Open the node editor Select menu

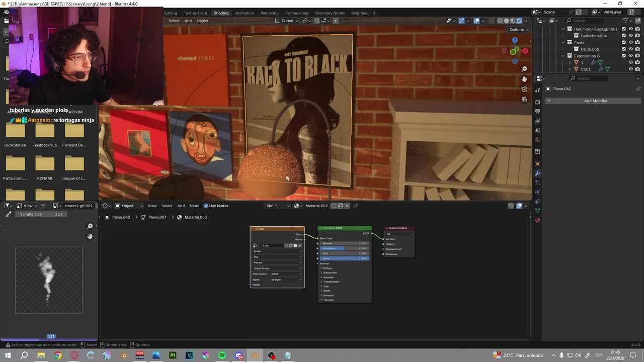click(x=167, y=206)
